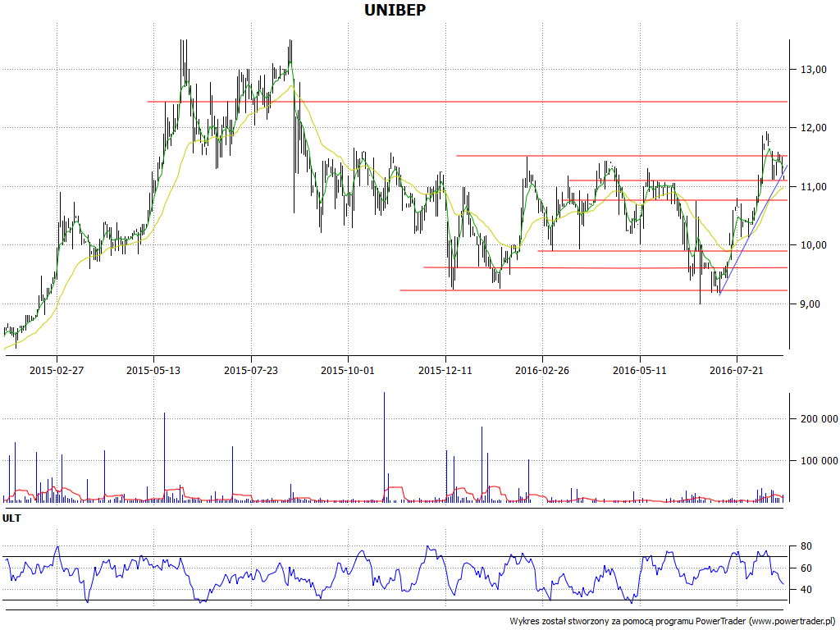Click the 40 oscillator axis label
The height and width of the screenshot is (630, 840).
click(x=806, y=590)
